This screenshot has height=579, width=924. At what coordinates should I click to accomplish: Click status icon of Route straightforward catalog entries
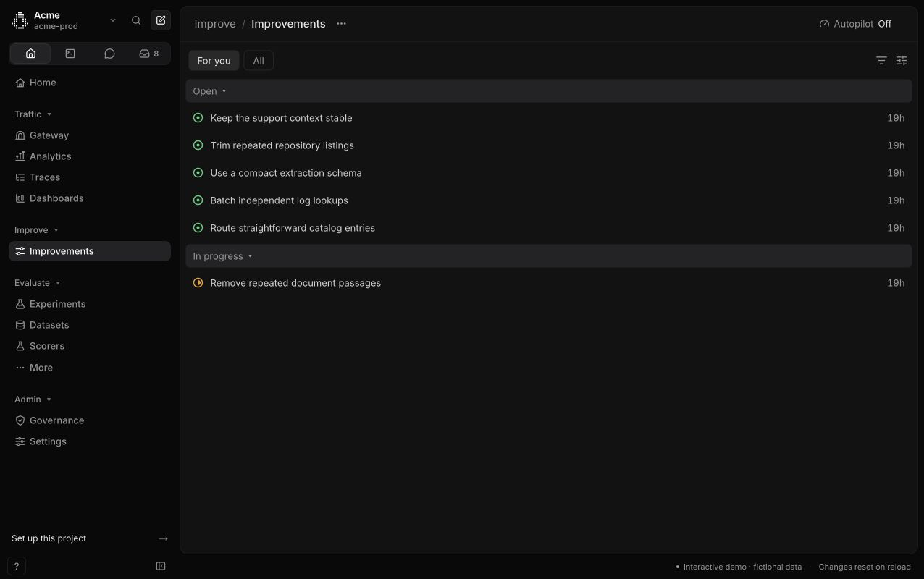click(198, 228)
